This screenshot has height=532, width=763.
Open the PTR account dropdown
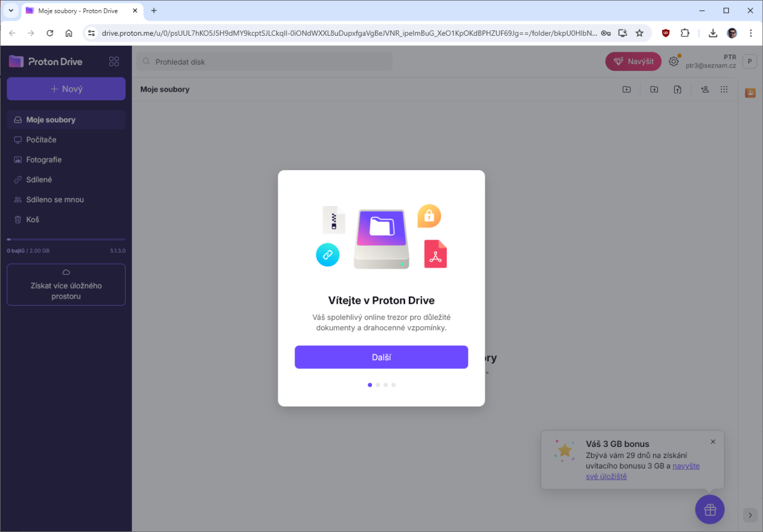tap(721, 62)
